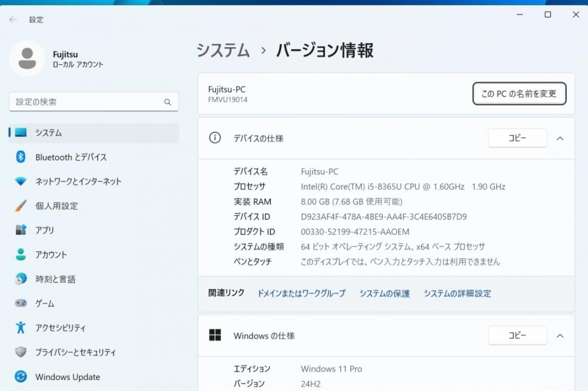Click model text FMVU19014
Viewport: 588px width, 391px height.
tap(228, 100)
